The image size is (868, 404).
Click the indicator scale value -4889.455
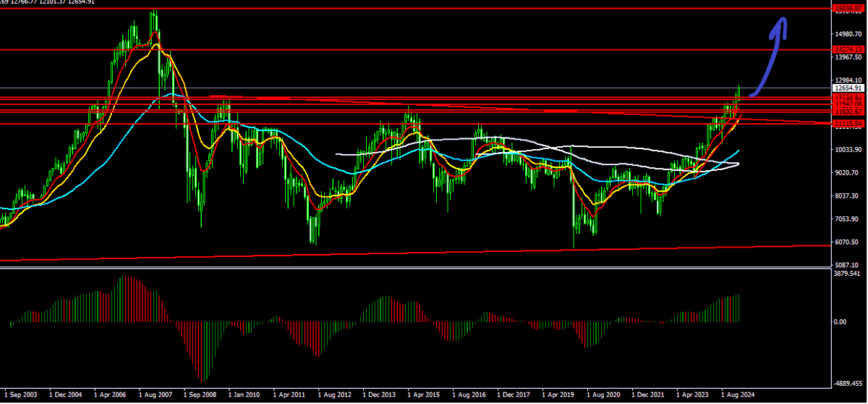pyautogui.click(x=849, y=385)
